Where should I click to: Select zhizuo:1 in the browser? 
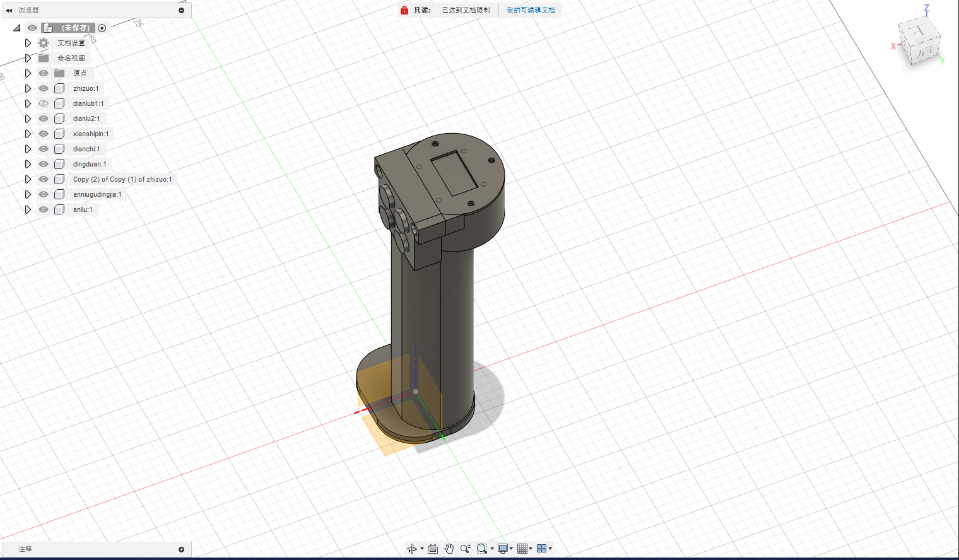86,88
